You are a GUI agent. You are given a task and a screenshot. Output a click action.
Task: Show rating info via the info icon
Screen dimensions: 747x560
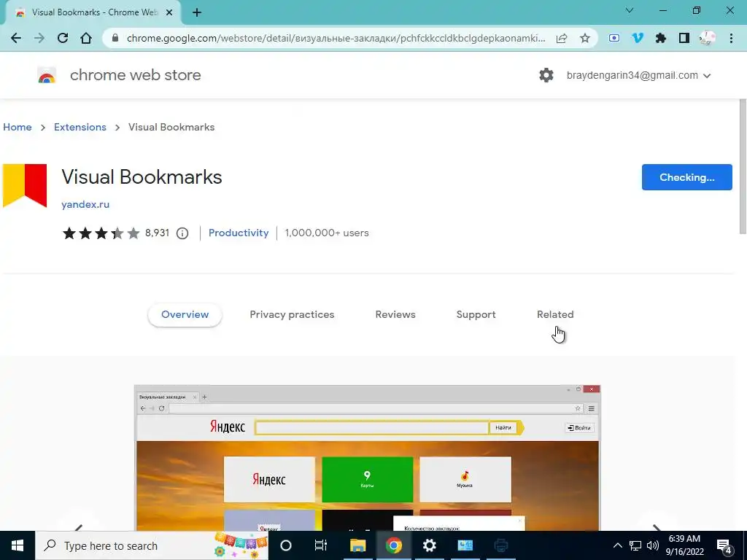[x=182, y=233]
